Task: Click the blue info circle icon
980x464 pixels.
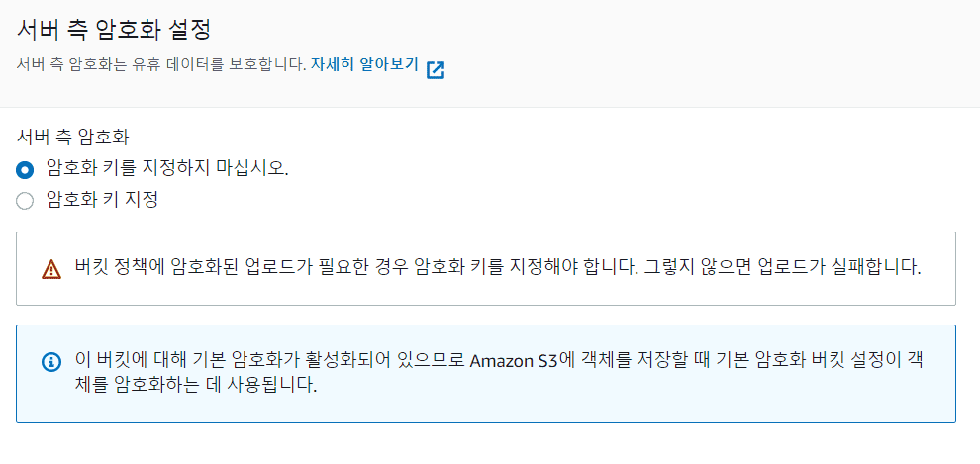Action: tap(51, 361)
